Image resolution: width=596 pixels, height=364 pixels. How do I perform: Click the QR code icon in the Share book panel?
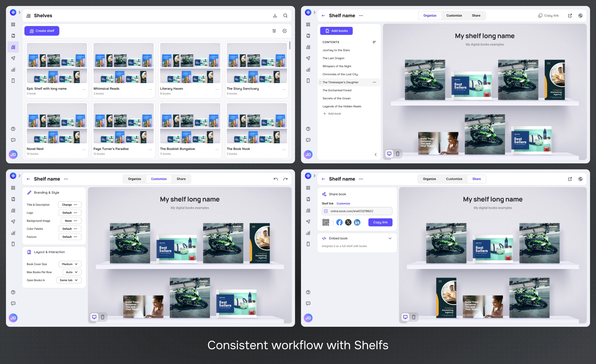point(326,222)
